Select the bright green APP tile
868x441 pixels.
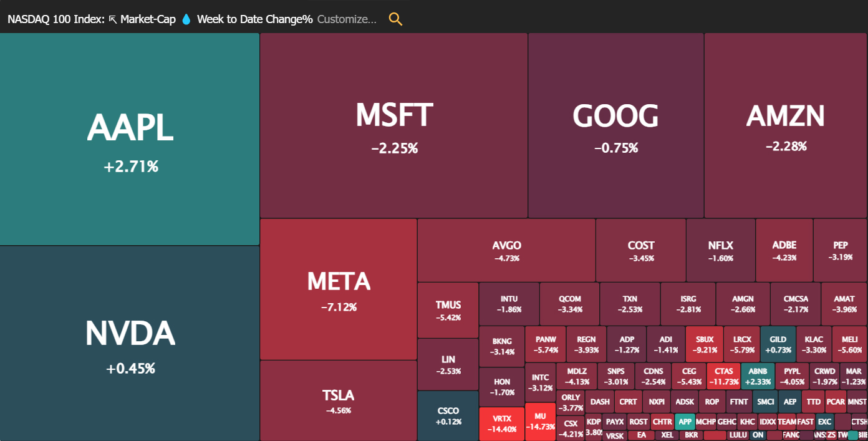pyautogui.click(x=685, y=421)
